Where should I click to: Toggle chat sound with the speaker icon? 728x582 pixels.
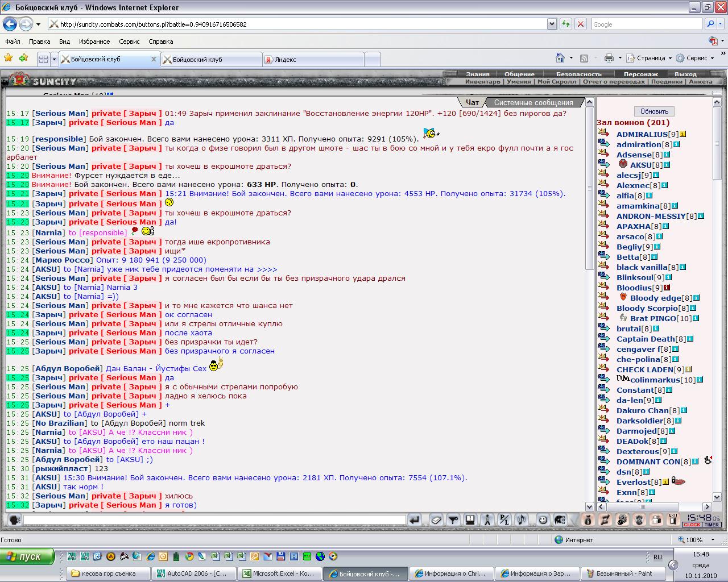pyautogui.click(x=522, y=519)
